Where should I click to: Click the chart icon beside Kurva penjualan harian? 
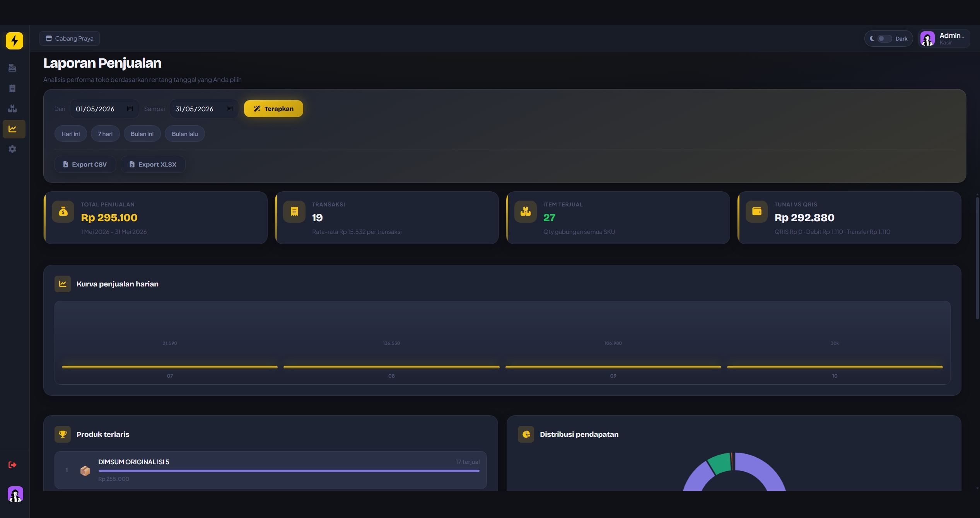[x=63, y=284]
